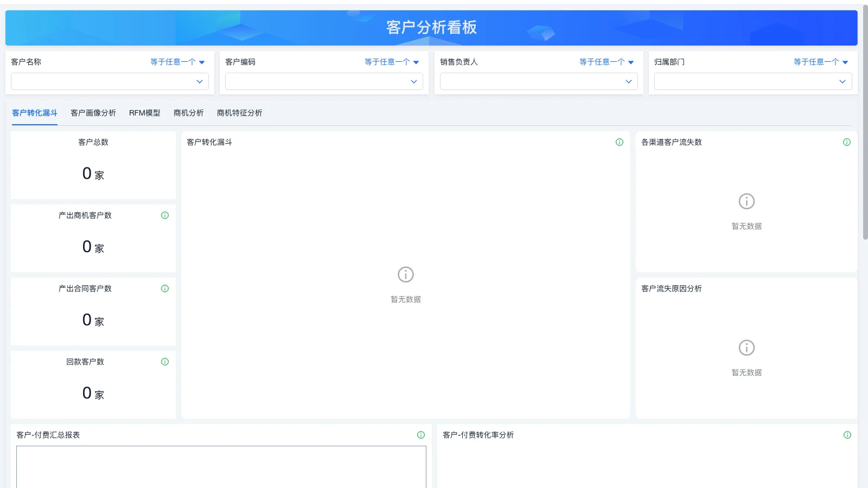Open the 客户名称 selection dropdown
This screenshot has width=868, height=488.
click(110, 81)
